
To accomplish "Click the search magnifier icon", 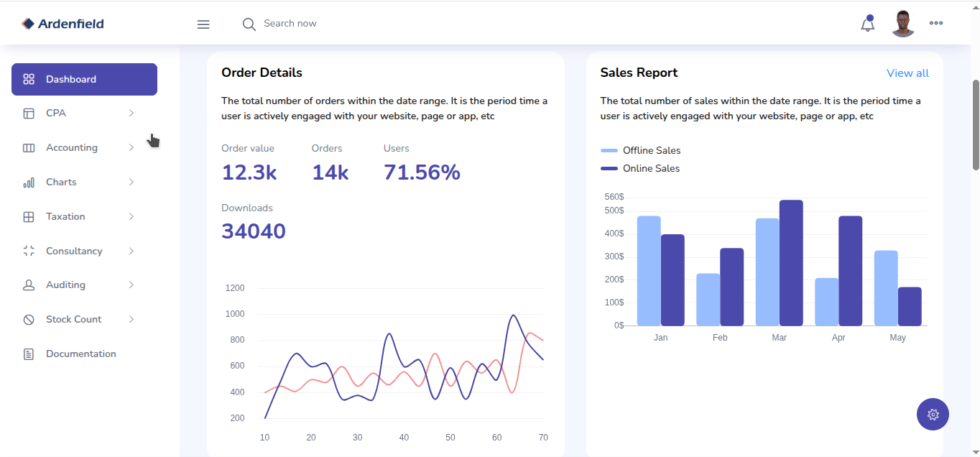I will point(249,24).
